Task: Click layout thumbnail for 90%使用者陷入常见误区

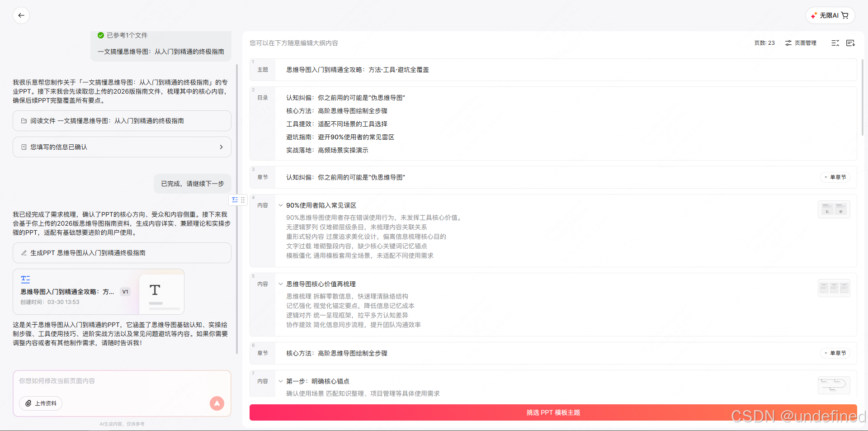Action: point(834,209)
